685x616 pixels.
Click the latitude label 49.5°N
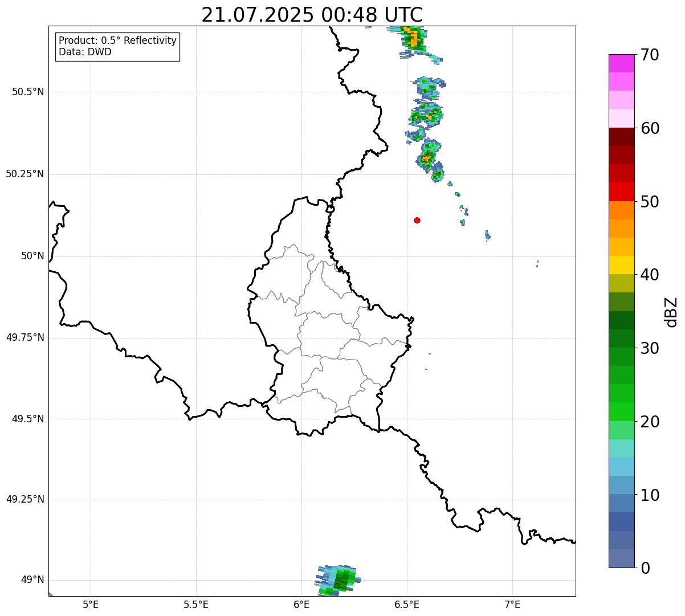pyautogui.click(x=27, y=419)
